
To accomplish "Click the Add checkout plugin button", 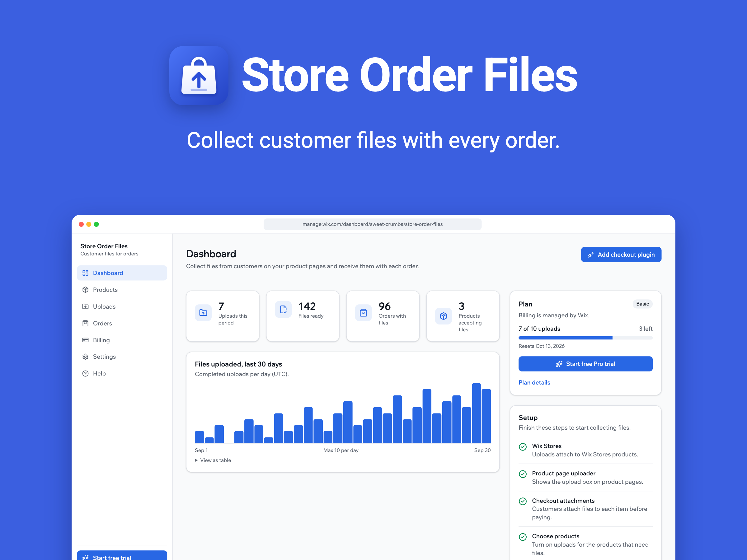I will 621,254.
